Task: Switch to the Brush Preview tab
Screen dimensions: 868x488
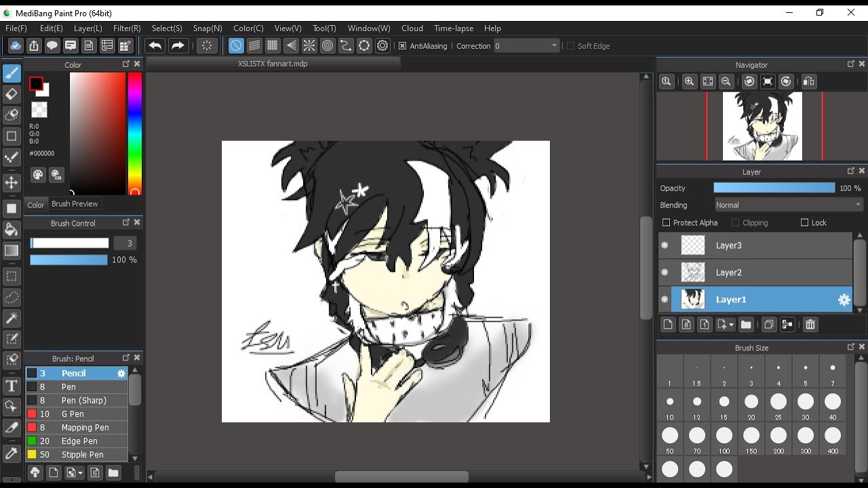Action: pyautogui.click(x=75, y=204)
